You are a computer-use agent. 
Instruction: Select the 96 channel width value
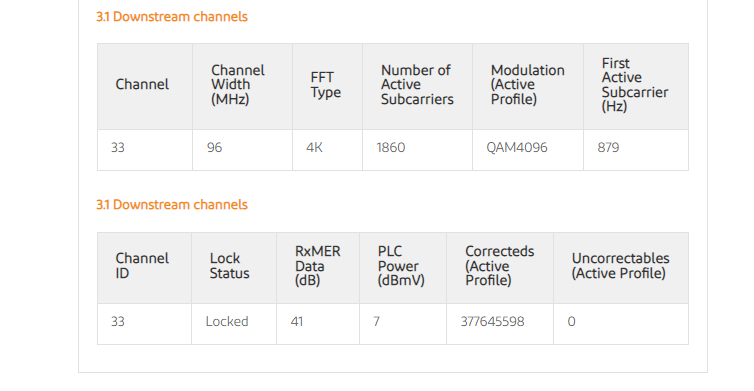pos(214,147)
